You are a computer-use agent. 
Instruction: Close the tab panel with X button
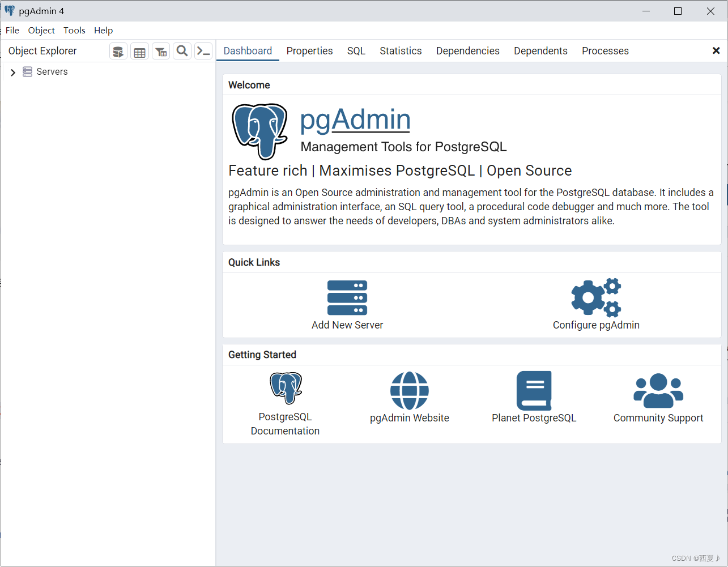(716, 51)
